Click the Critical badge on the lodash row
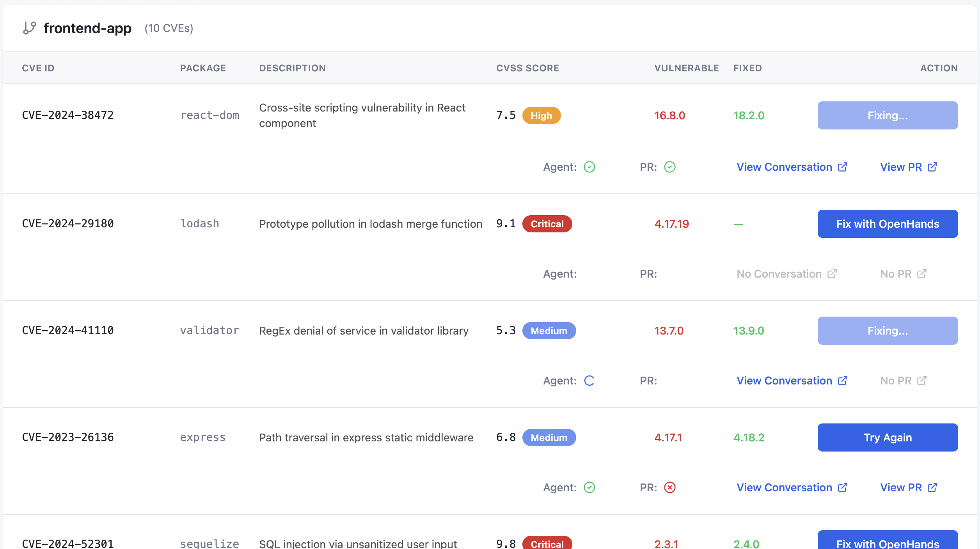980x549 pixels. tap(547, 224)
